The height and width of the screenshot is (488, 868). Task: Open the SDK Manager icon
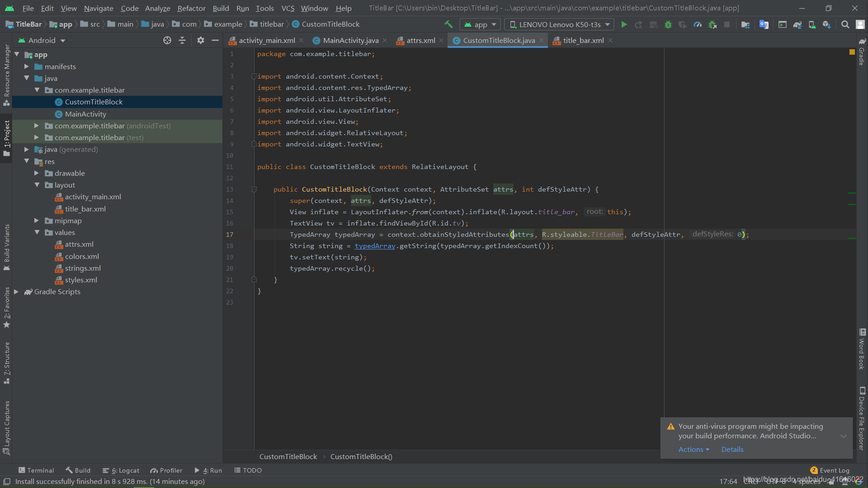826,24
